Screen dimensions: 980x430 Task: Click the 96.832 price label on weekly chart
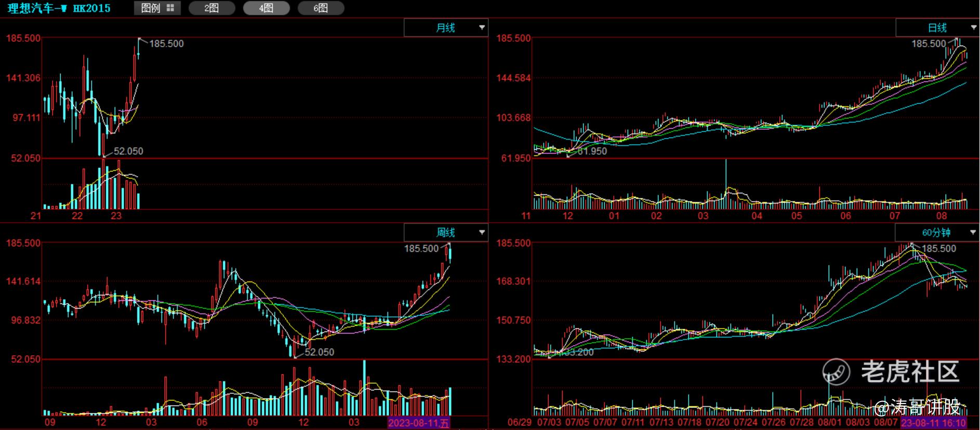coord(27,320)
